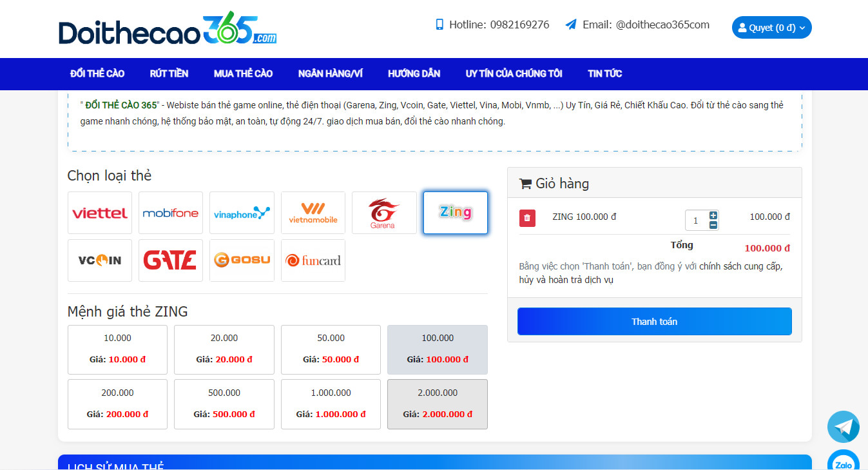Select the GOSU card type
The width and height of the screenshot is (868, 470).
click(242, 260)
